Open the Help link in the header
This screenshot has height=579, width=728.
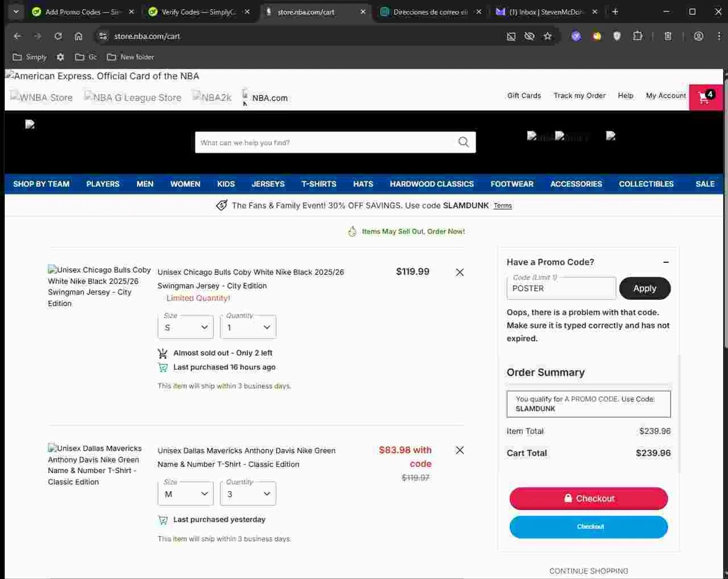click(x=625, y=96)
